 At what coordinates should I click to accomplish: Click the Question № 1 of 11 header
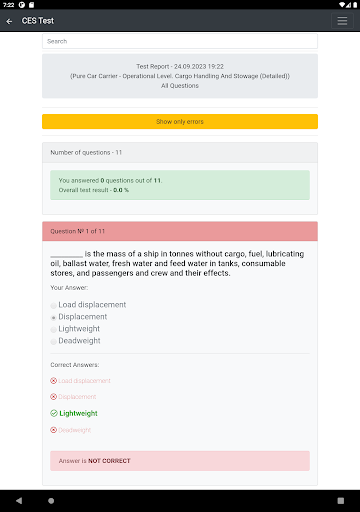180,231
